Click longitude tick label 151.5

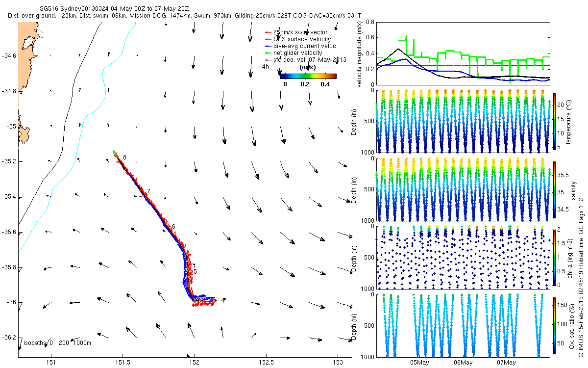click(x=122, y=362)
